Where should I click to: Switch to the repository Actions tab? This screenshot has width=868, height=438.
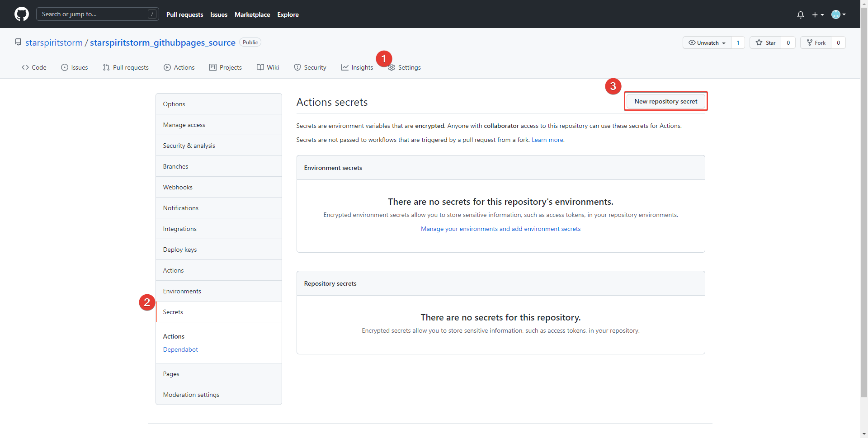pyautogui.click(x=179, y=67)
